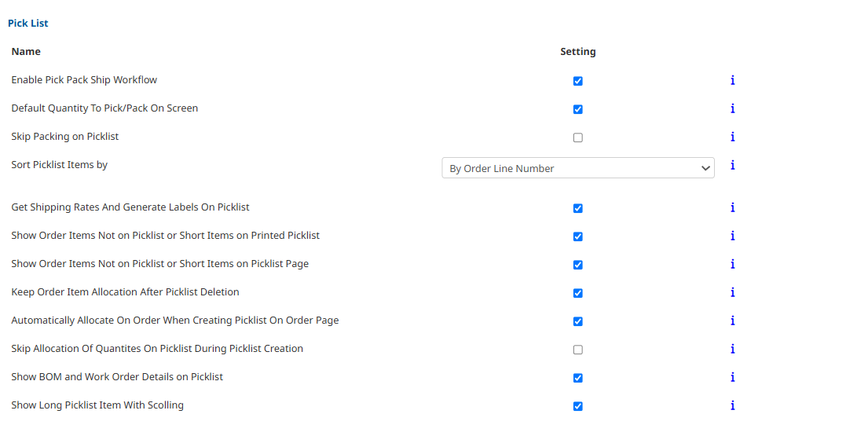Click info icon for Show BOM and Work Order

(x=732, y=377)
